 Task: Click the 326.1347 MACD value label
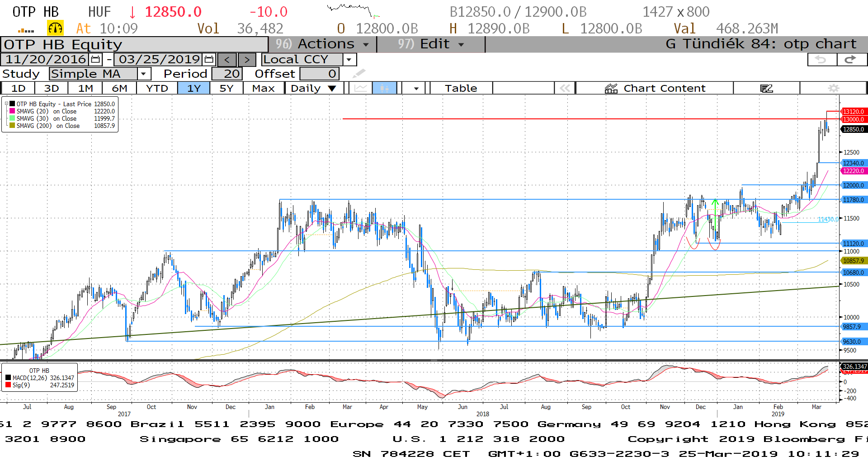(x=854, y=367)
